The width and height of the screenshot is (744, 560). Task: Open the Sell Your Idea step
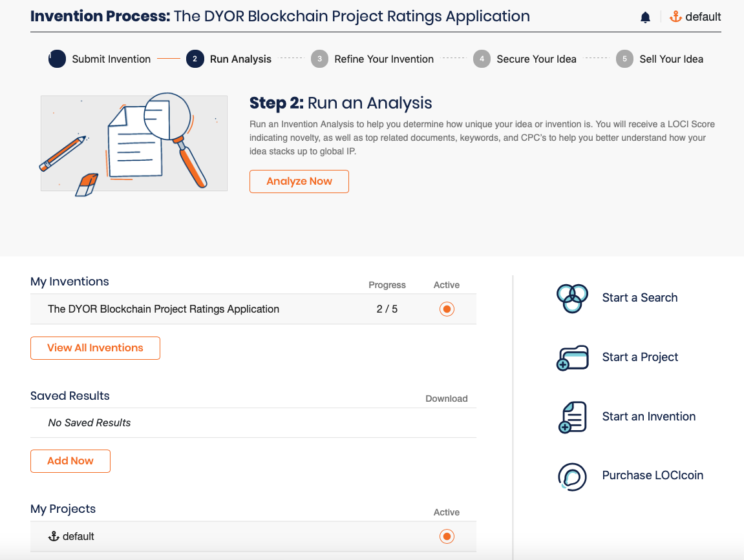[x=671, y=59]
